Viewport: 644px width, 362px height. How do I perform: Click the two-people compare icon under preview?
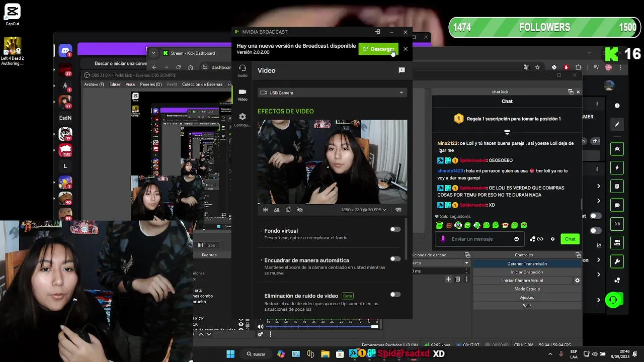pos(277,210)
